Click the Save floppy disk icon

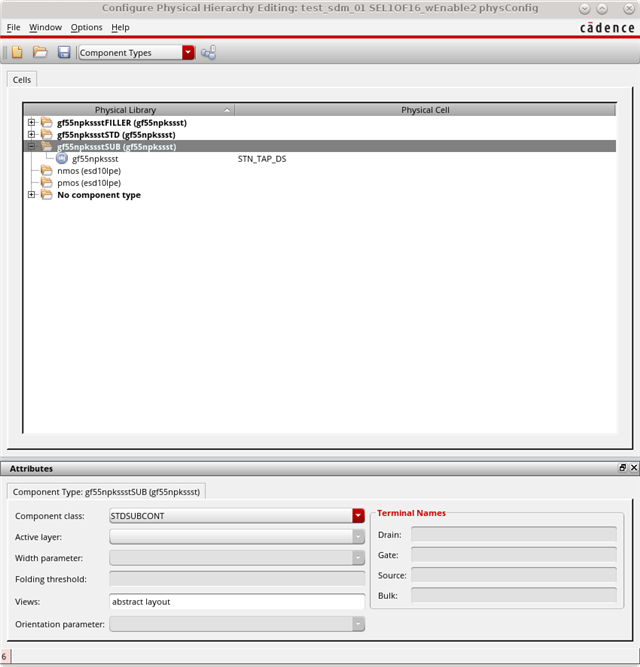64,52
